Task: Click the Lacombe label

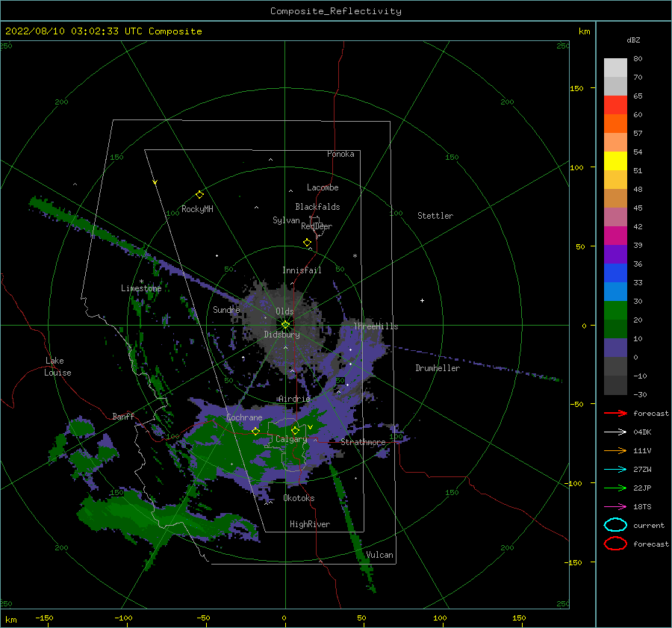Action: (323, 187)
